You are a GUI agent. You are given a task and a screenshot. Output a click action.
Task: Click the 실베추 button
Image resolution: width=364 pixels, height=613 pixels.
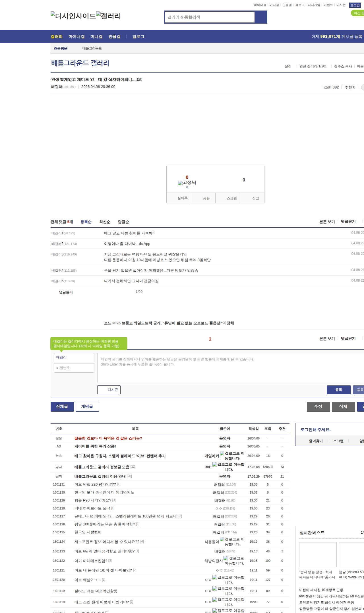point(179,198)
